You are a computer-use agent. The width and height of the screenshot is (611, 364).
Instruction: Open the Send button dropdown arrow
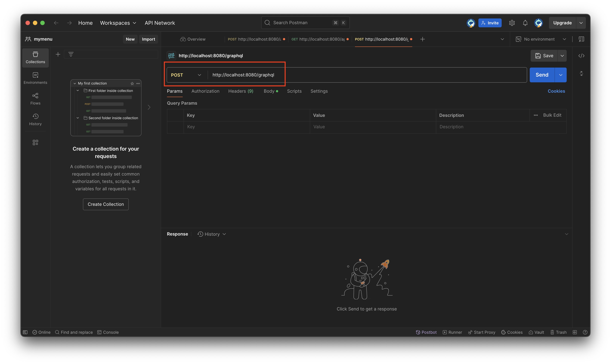tap(560, 75)
